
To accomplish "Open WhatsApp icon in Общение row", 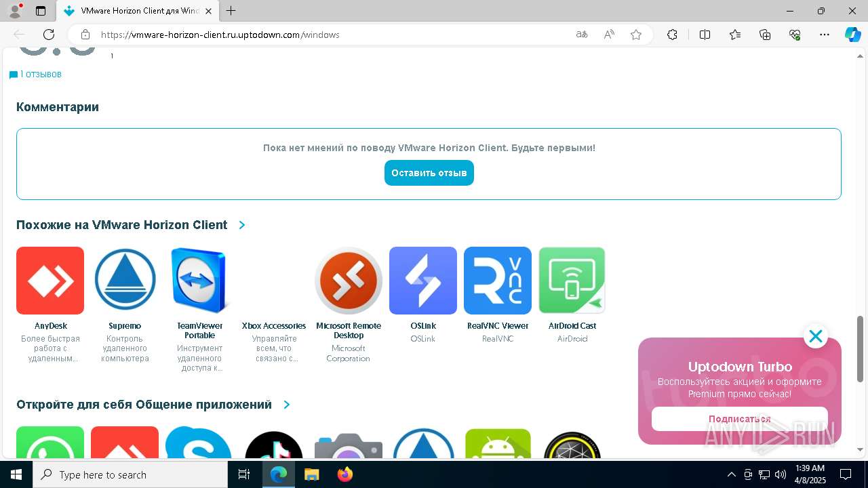I will [50, 443].
